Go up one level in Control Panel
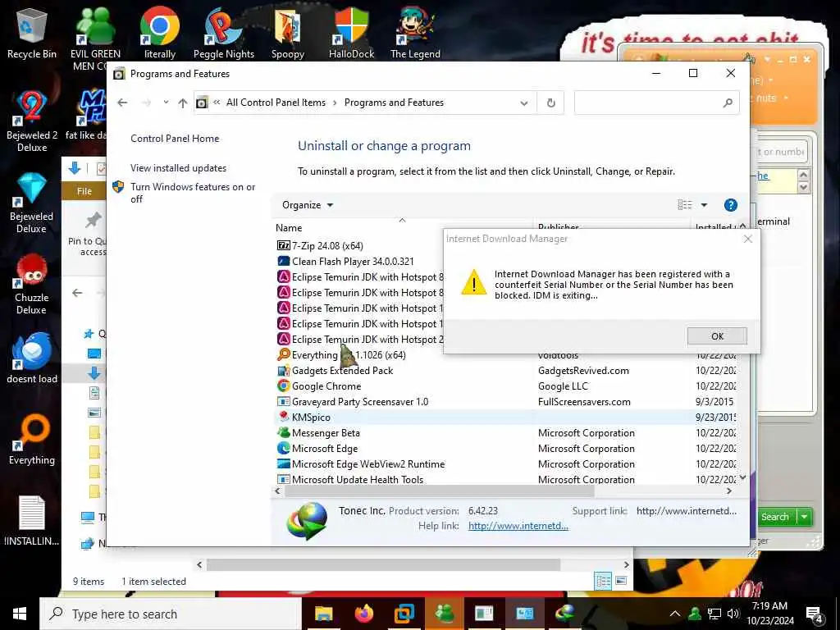The width and height of the screenshot is (840, 630). 183,103
